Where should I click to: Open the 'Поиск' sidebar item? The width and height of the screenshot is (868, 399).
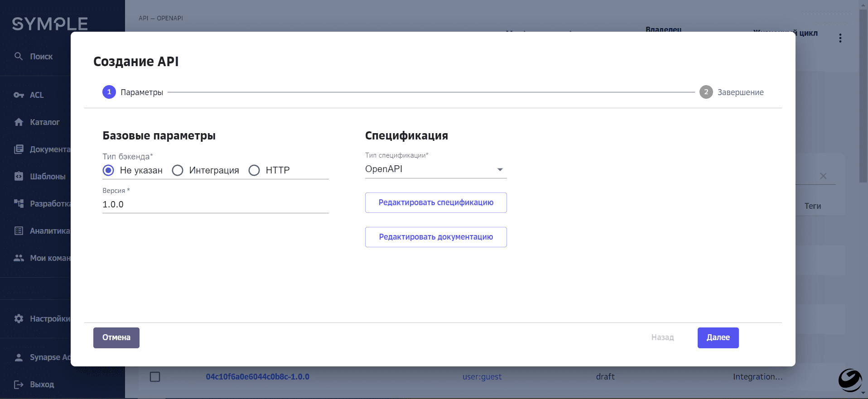point(41,57)
